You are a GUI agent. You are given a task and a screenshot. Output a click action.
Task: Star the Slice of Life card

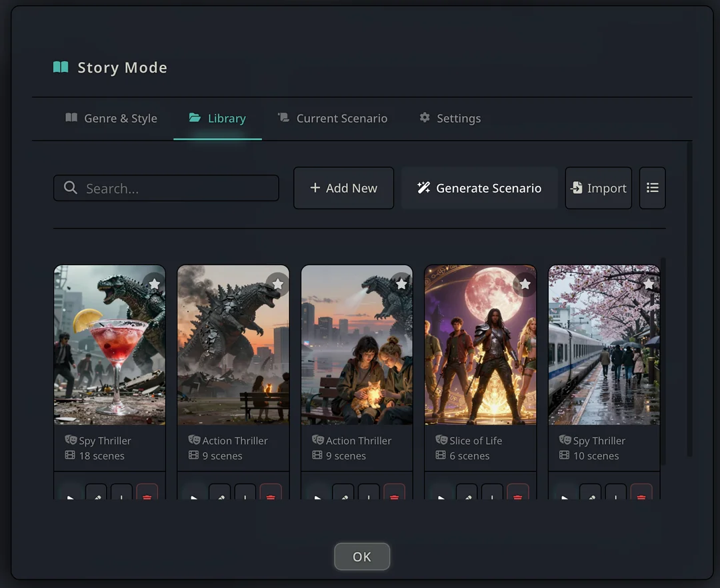525,284
